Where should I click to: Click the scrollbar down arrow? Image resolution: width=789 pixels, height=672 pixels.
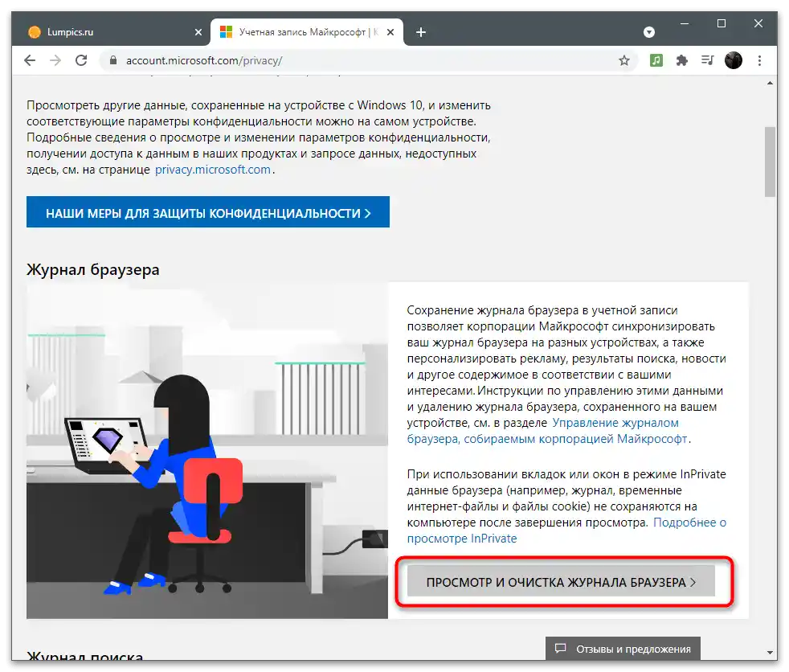point(770,653)
